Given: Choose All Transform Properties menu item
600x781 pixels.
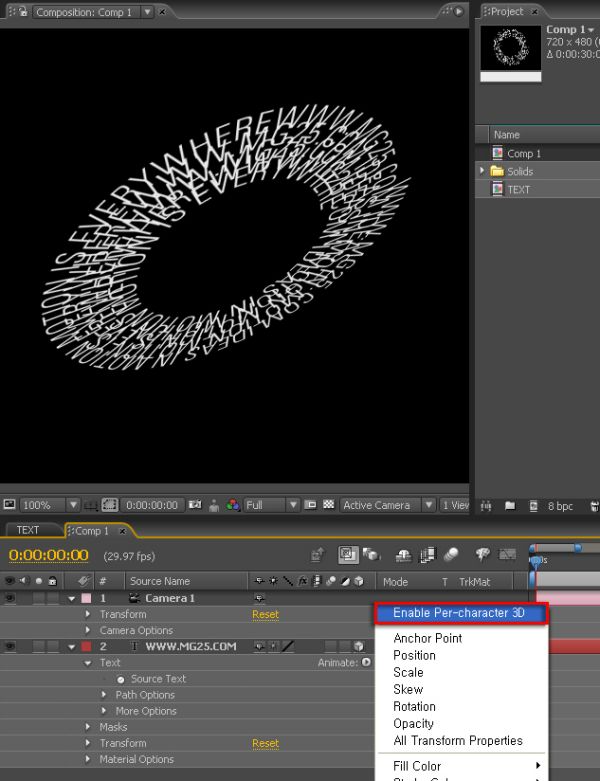Looking at the screenshot, I should (x=458, y=741).
